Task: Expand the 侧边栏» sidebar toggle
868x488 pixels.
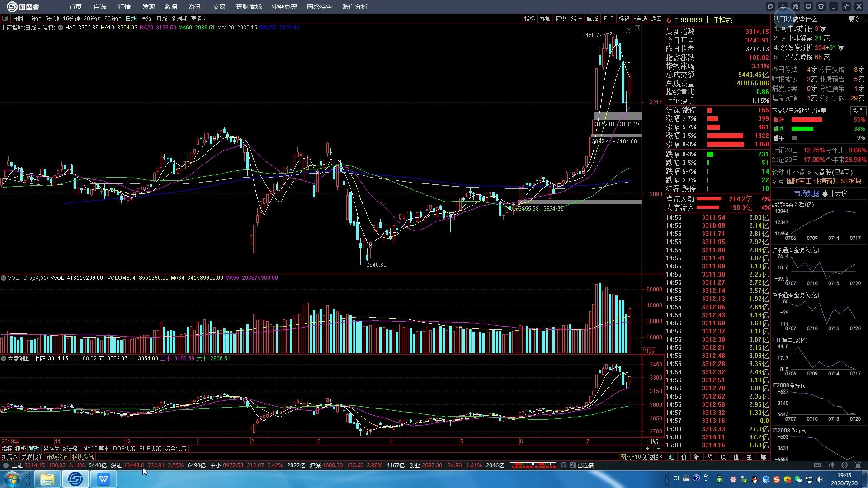Action: (x=652, y=457)
